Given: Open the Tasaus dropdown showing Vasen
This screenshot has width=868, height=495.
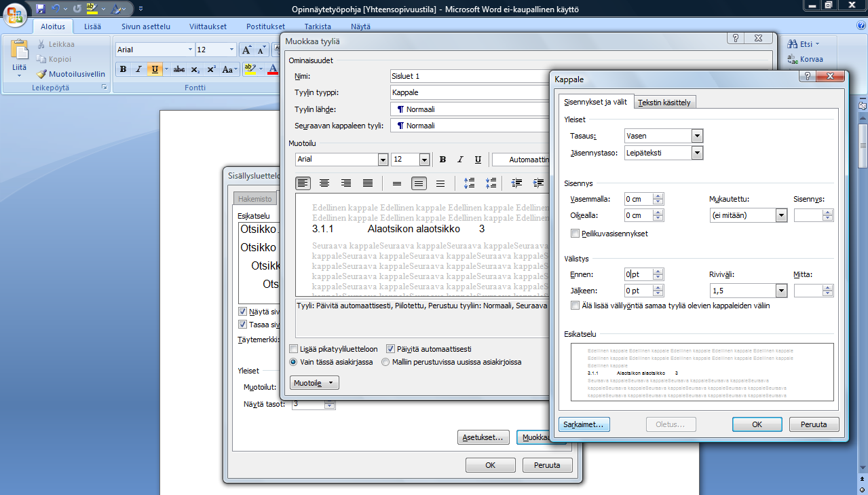Looking at the screenshot, I should point(697,136).
